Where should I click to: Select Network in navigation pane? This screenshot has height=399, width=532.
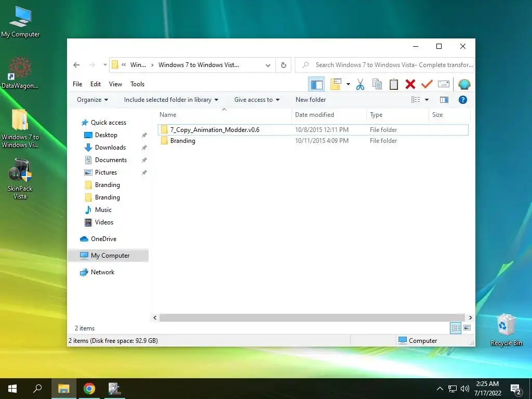tap(102, 272)
